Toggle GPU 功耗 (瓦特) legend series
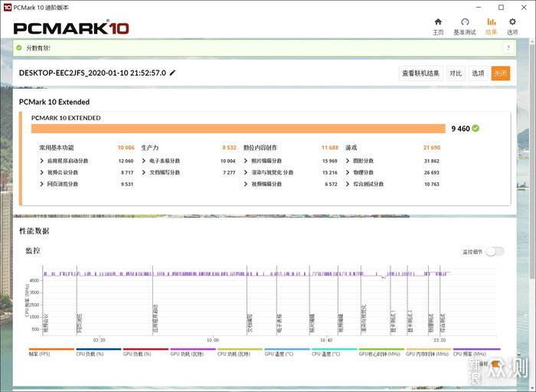Viewport: 536px width, 392px height. point(193,352)
